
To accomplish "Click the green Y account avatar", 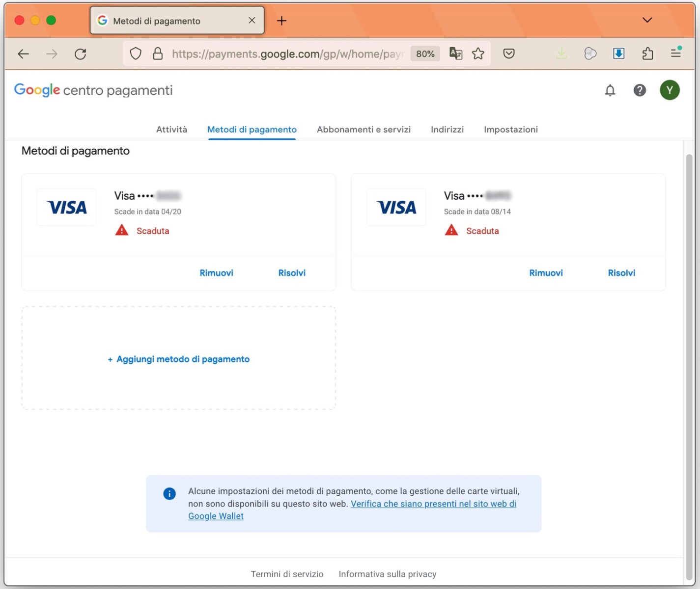I will point(670,90).
